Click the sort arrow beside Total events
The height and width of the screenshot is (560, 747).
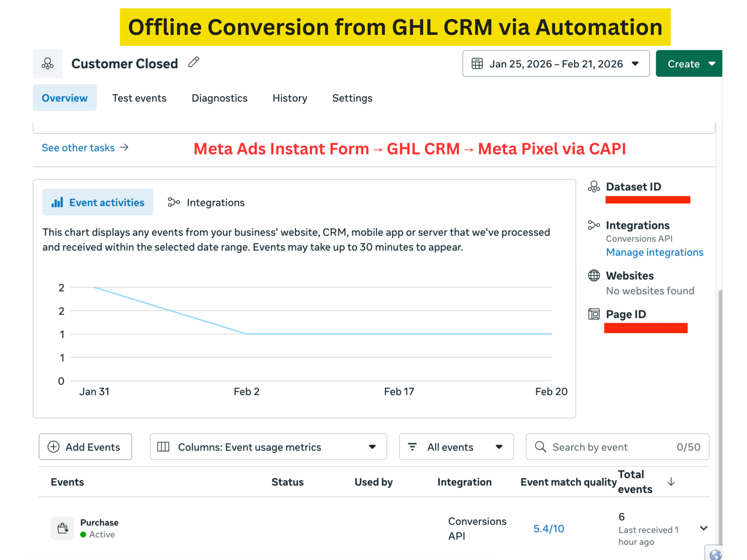(x=671, y=482)
